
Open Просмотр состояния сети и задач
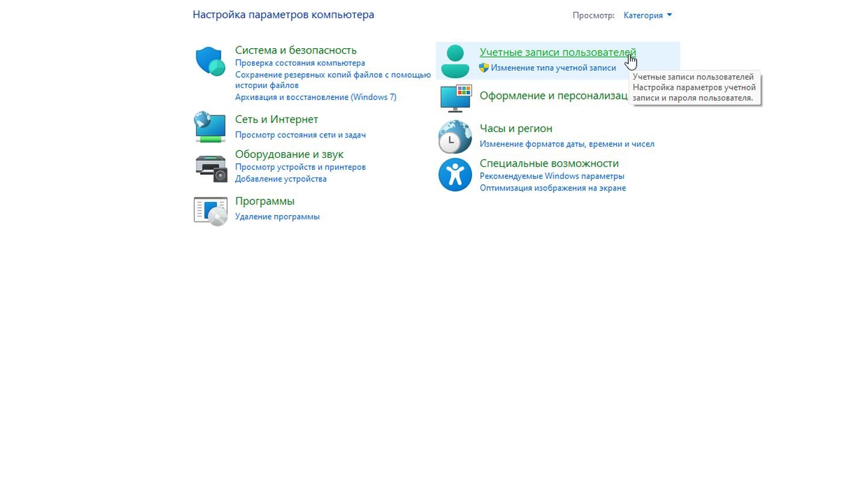300,135
